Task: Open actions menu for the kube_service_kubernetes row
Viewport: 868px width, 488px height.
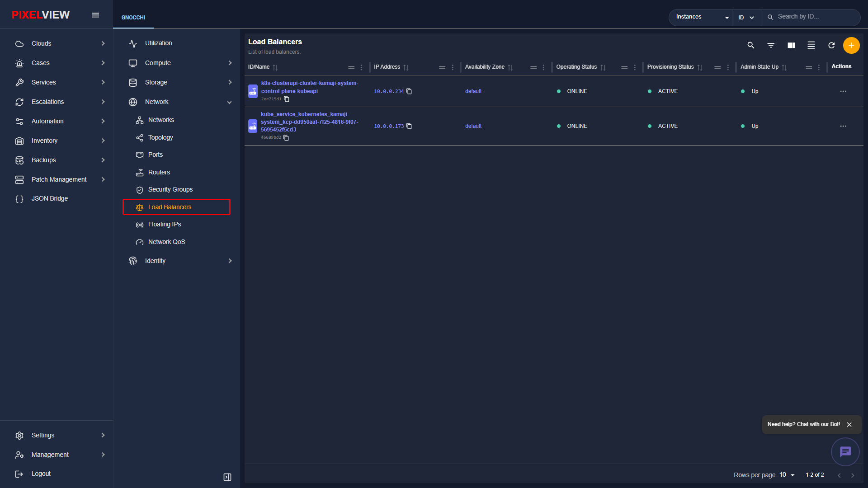Action: pyautogui.click(x=843, y=126)
